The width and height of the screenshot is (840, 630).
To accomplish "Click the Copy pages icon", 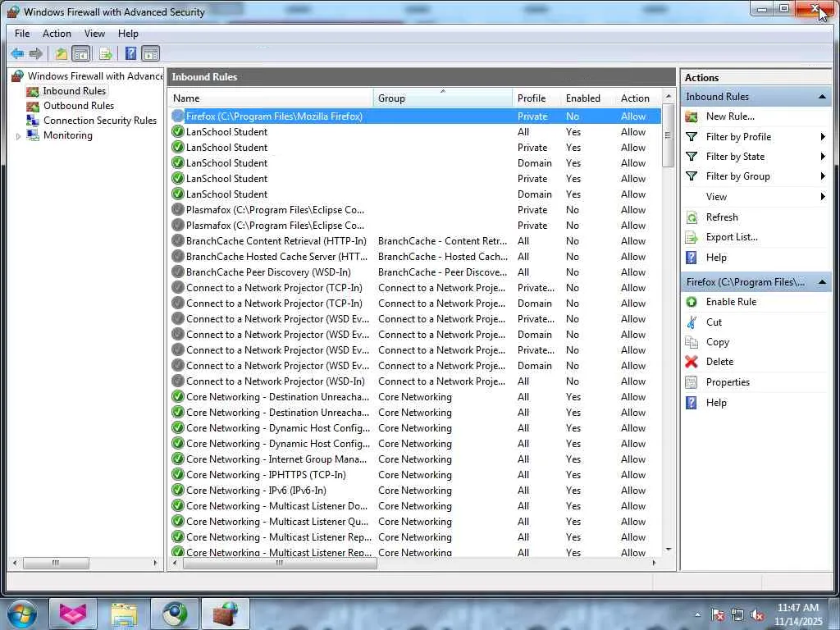I will pyautogui.click(x=692, y=342).
